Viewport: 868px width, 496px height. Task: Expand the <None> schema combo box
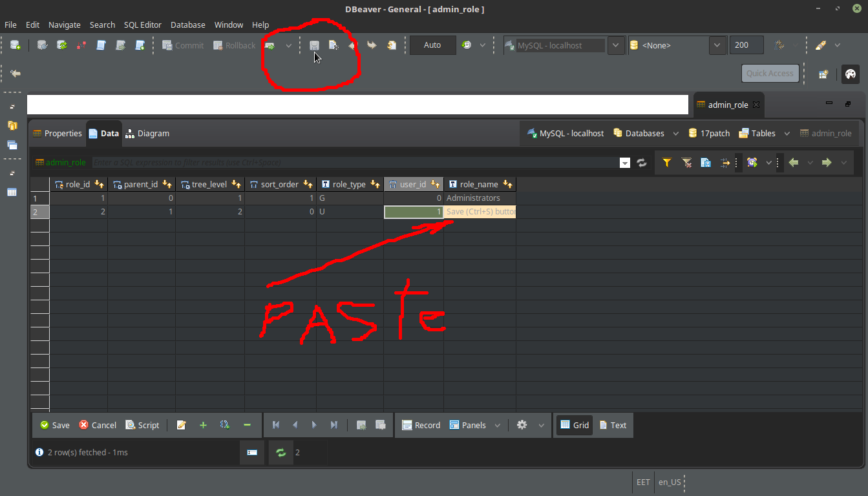[717, 45]
